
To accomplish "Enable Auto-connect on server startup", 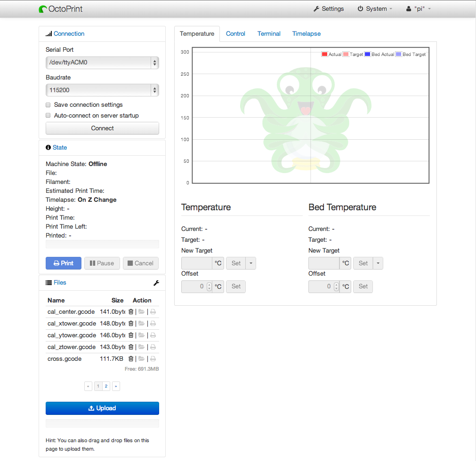I will [x=48, y=115].
